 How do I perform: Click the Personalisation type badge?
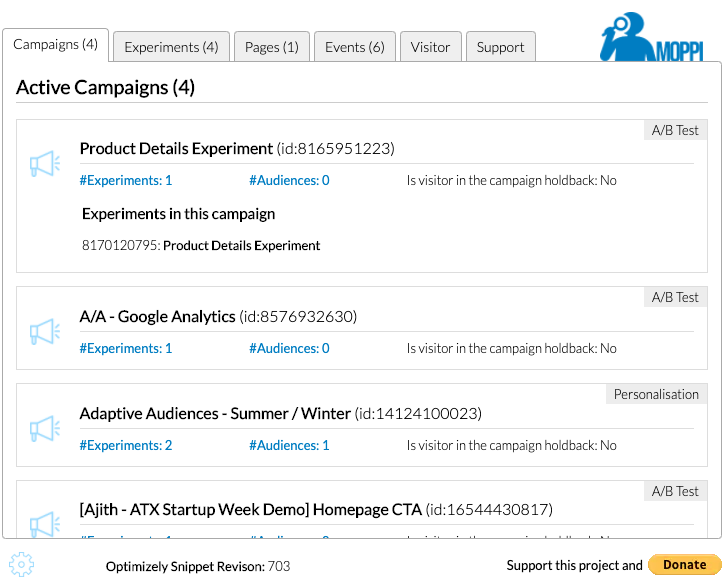click(x=656, y=394)
